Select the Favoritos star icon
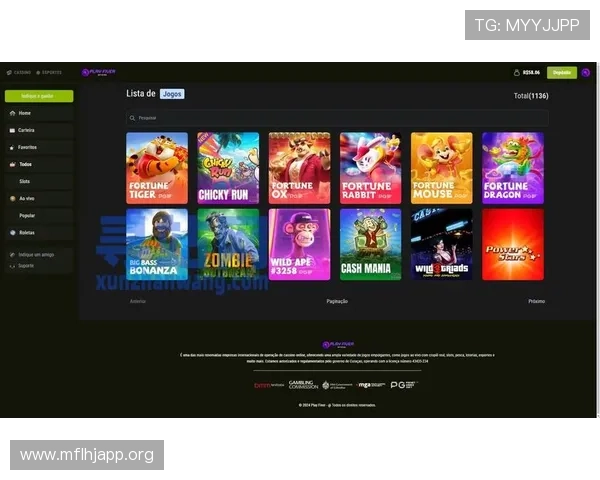Viewport: 600px width, 480px height. click(x=12, y=147)
